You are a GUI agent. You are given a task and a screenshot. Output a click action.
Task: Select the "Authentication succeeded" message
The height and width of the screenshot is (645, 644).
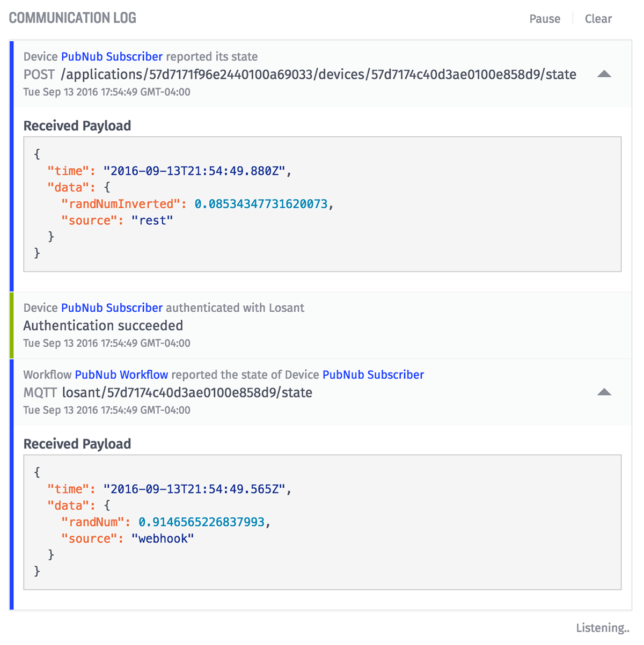(x=103, y=326)
